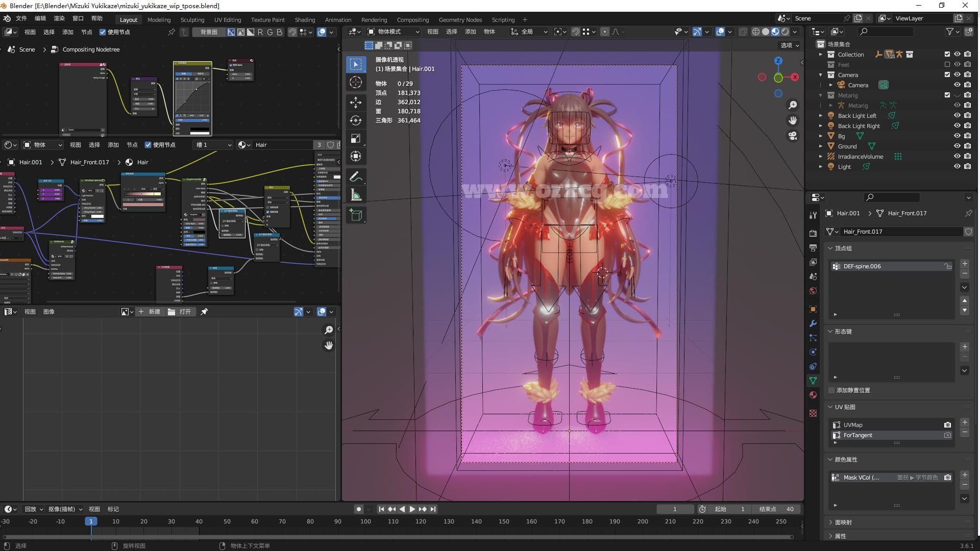The width and height of the screenshot is (980, 551).
Task: Open the 物体模式 mode dropdown
Action: tap(394, 32)
